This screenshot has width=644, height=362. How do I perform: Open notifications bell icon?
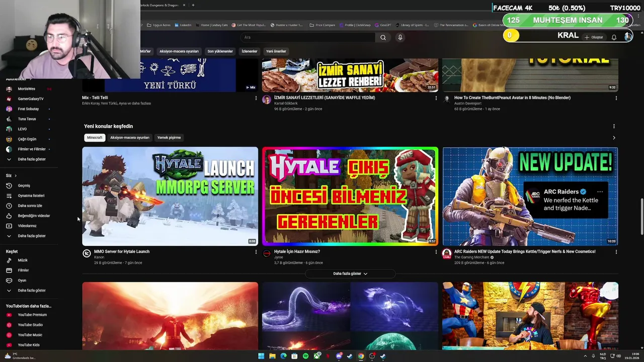614,37
